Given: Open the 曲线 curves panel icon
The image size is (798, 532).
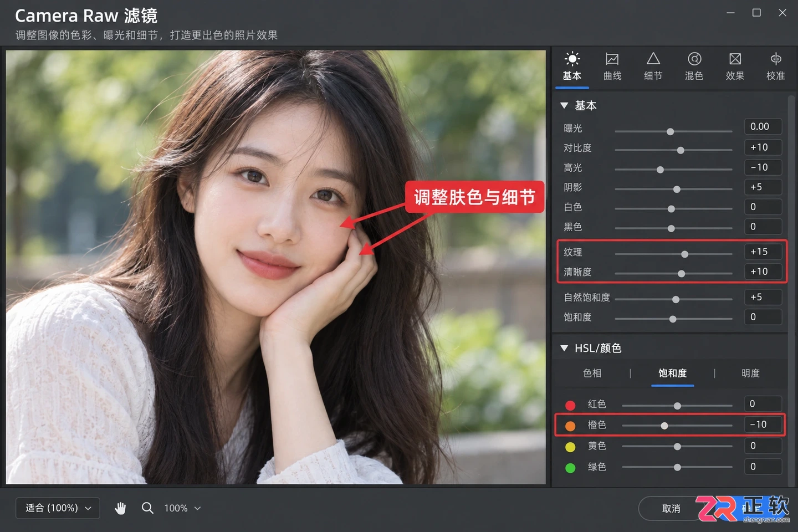Looking at the screenshot, I should (612, 59).
